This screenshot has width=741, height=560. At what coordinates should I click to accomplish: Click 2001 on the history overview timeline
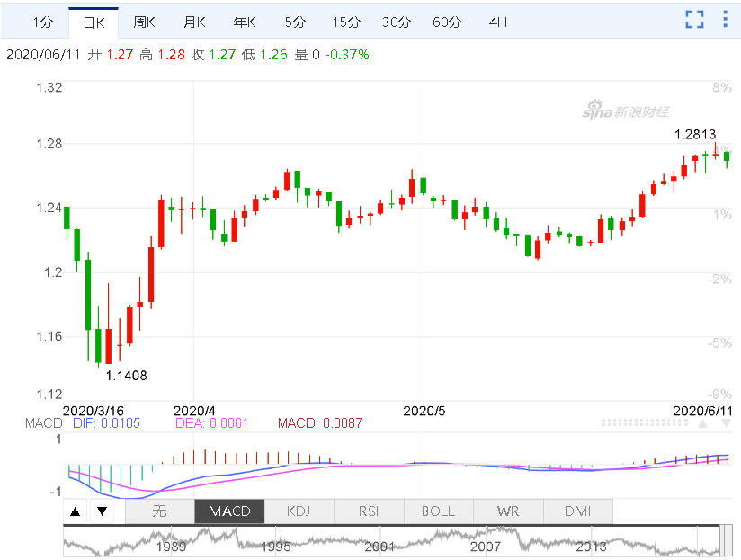coord(379,547)
